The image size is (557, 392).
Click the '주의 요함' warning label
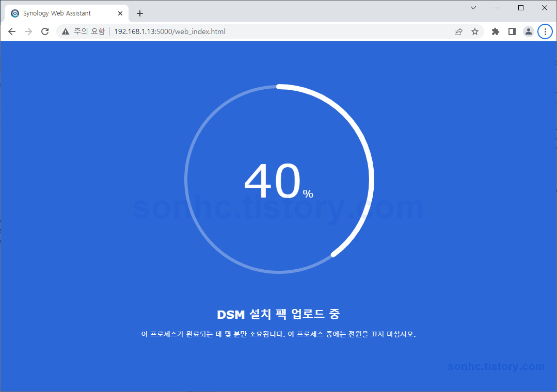pyautogui.click(x=89, y=31)
